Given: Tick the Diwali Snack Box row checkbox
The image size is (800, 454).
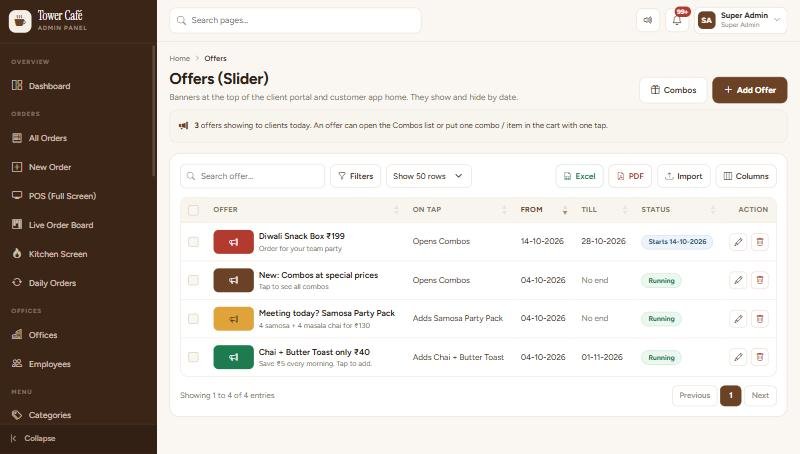Looking at the screenshot, I should [193, 242].
